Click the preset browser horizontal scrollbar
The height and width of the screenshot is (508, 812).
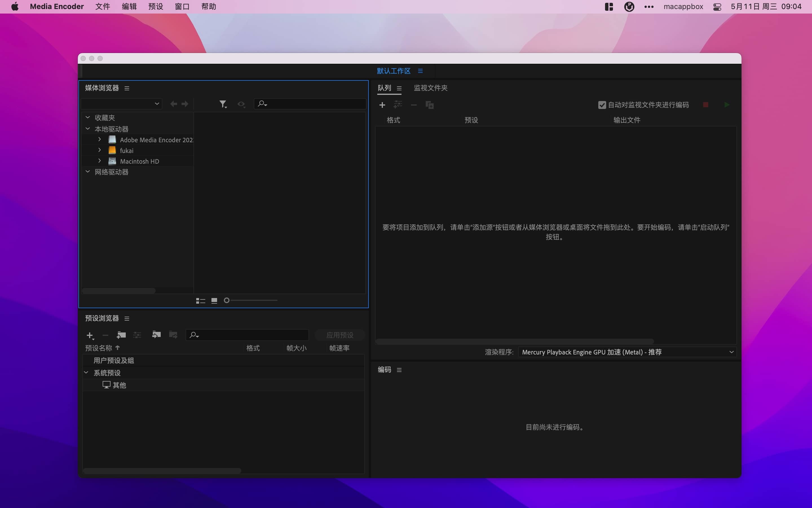point(162,471)
